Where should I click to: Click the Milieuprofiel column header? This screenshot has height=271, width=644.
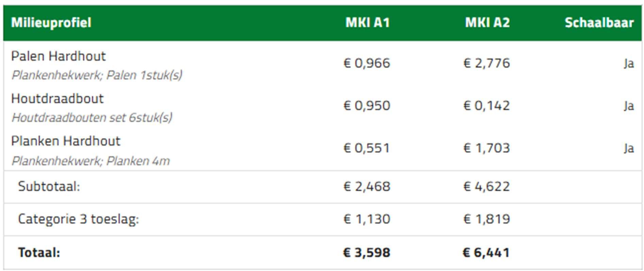pos(51,23)
